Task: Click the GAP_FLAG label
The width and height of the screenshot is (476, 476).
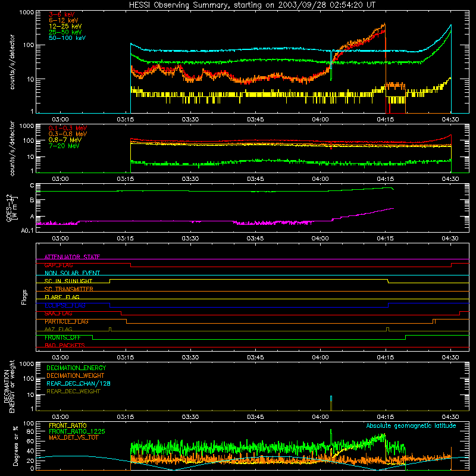Action: tap(59, 265)
